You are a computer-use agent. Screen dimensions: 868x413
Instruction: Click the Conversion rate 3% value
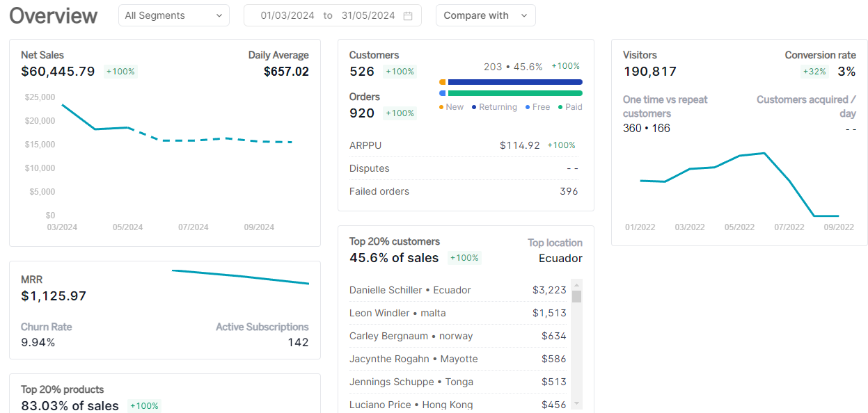point(846,71)
